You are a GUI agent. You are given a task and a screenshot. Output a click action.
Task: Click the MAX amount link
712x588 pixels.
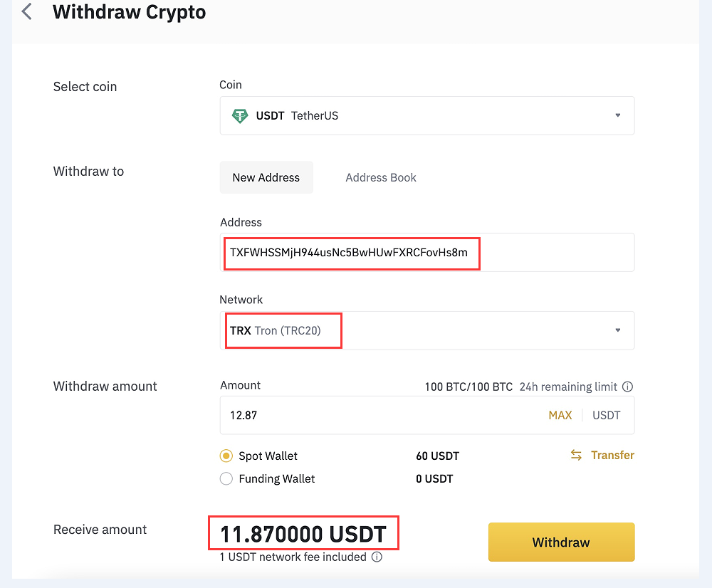pyautogui.click(x=560, y=415)
